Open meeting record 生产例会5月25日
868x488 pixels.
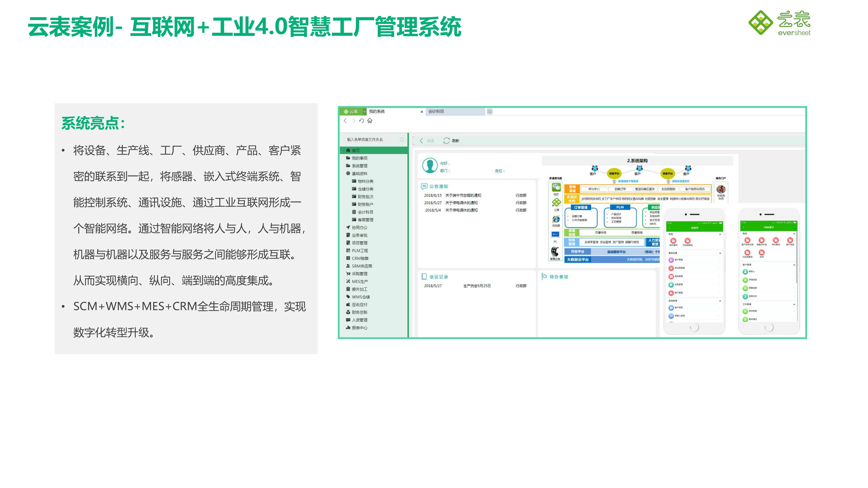(x=477, y=286)
